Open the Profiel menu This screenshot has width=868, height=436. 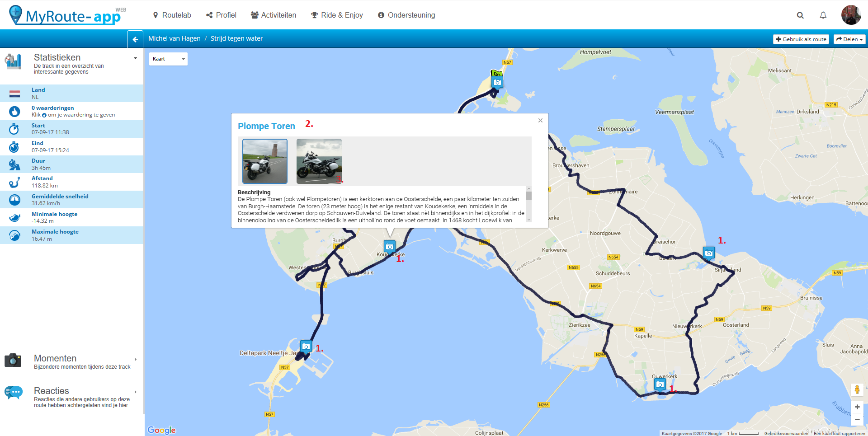[221, 15]
